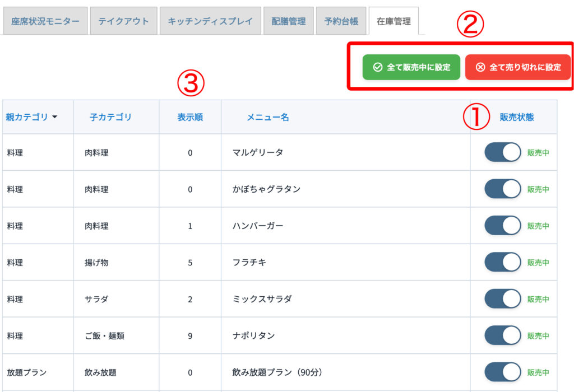Image resolution: width=574 pixels, height=392 pixels.
Task: Toggle sale status for かぼちゃグラタン
Action: pos(502,189)
